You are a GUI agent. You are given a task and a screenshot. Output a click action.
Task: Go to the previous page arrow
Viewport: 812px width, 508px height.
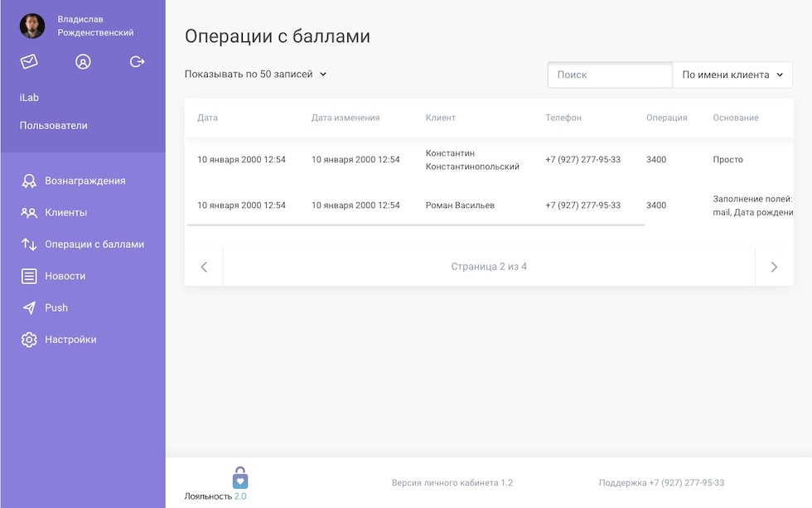[204, 267]
